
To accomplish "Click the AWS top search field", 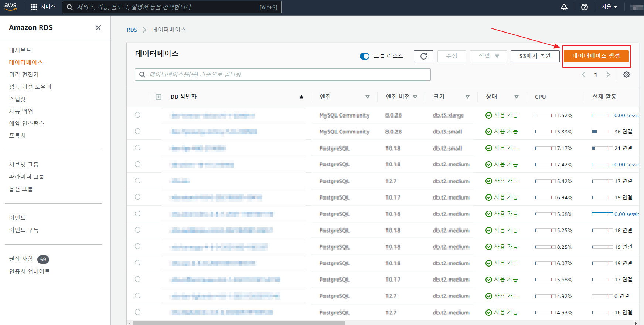I will point(172,7).
